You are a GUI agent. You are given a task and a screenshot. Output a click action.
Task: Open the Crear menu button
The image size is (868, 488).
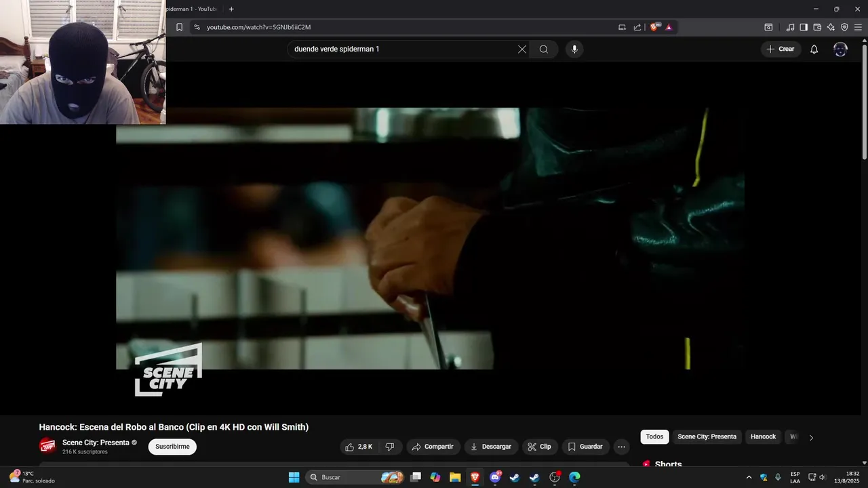pos(781,49)
